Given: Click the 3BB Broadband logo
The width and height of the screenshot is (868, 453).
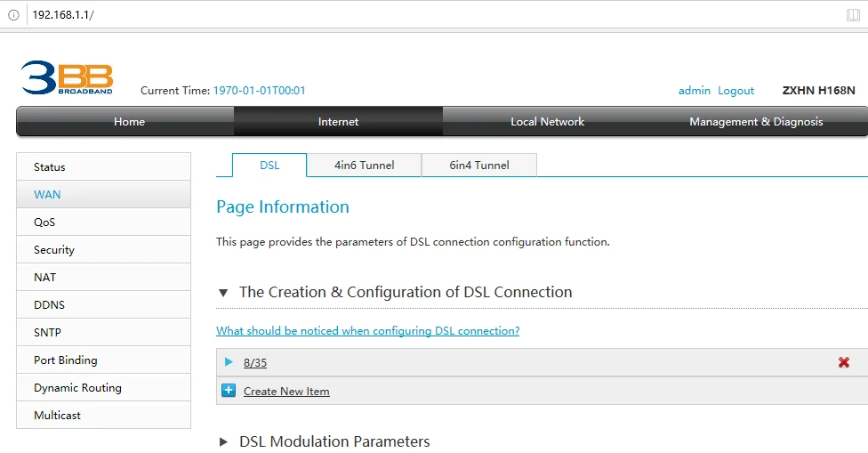Looking at the screenshot, I should coord(67,78).
